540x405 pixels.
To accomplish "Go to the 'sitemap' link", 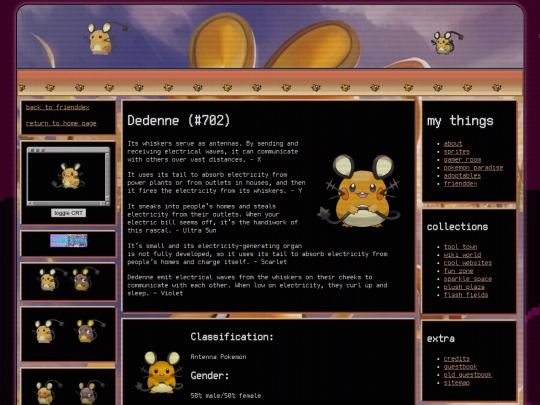I will coord(456,383).
